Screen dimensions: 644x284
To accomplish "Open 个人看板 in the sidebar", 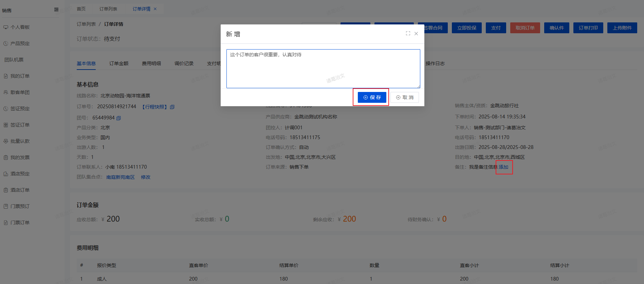I will point(20,27).
